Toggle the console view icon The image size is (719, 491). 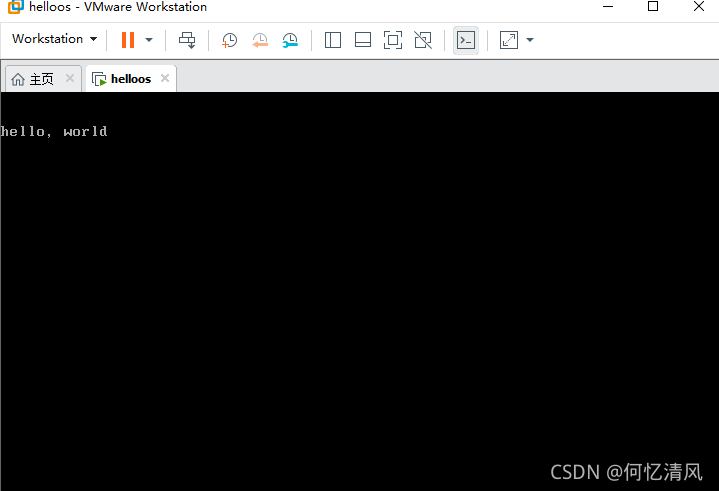466,40
